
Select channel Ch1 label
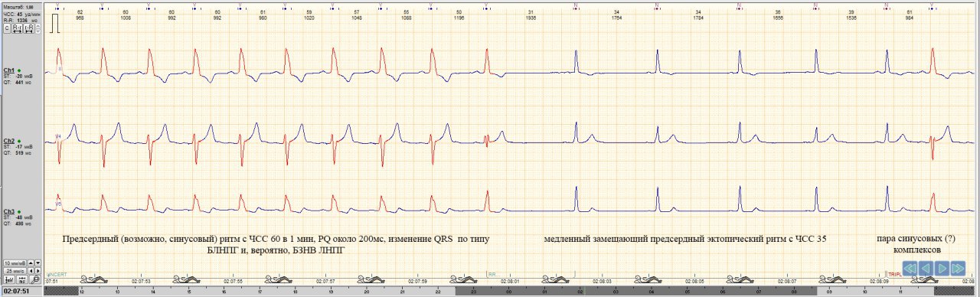coord(9,70)
